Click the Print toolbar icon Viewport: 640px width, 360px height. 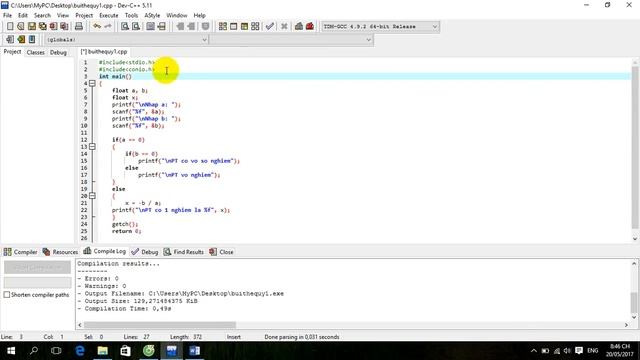[79, 27]
